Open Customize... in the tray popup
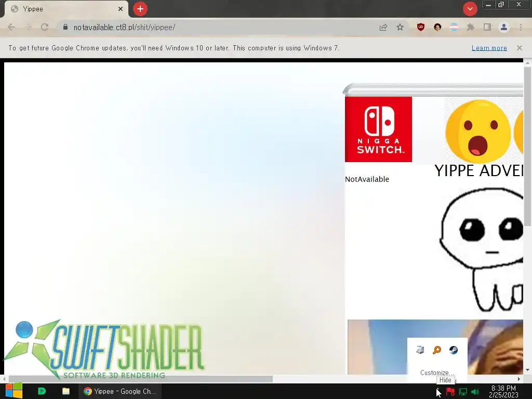Image resolution: width=532 pixels, height=399 pixels. tap(437, 373)
